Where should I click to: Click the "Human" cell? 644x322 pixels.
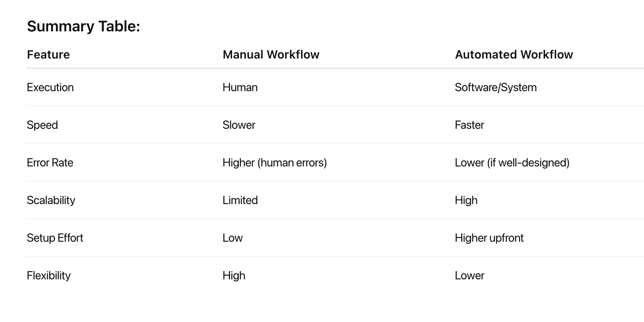tap(240, 87)
